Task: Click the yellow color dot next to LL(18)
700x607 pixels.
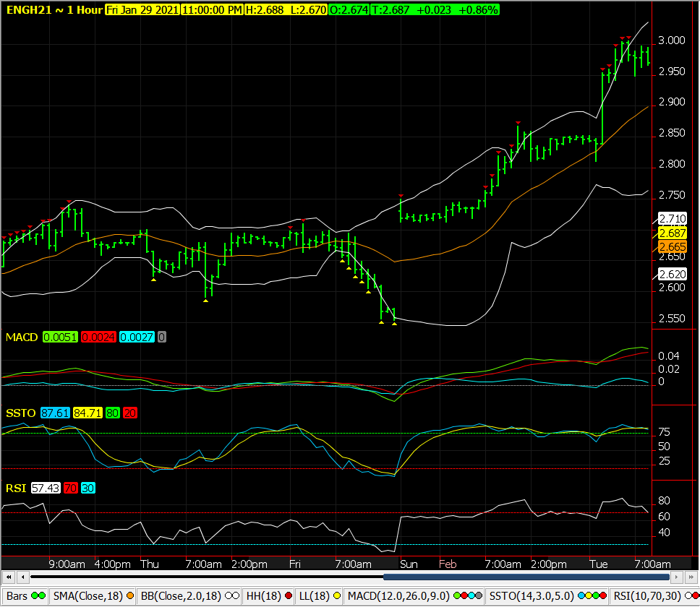Action: click(336, 596)
